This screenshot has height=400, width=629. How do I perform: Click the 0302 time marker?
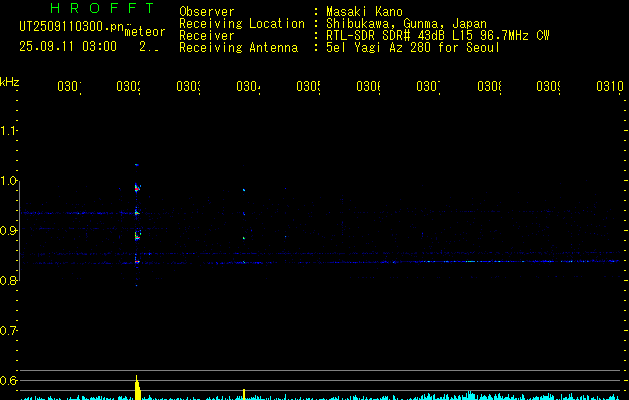(x=128, y=86)
